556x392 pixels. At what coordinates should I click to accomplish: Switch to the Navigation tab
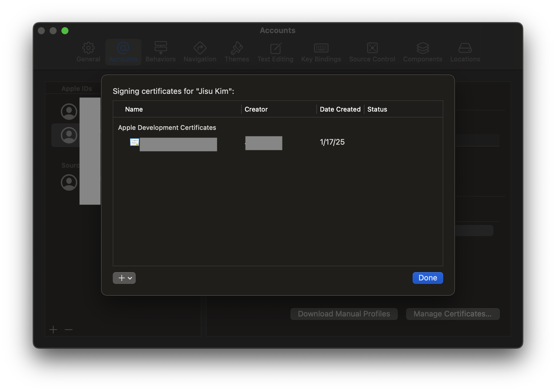[200, 52]
